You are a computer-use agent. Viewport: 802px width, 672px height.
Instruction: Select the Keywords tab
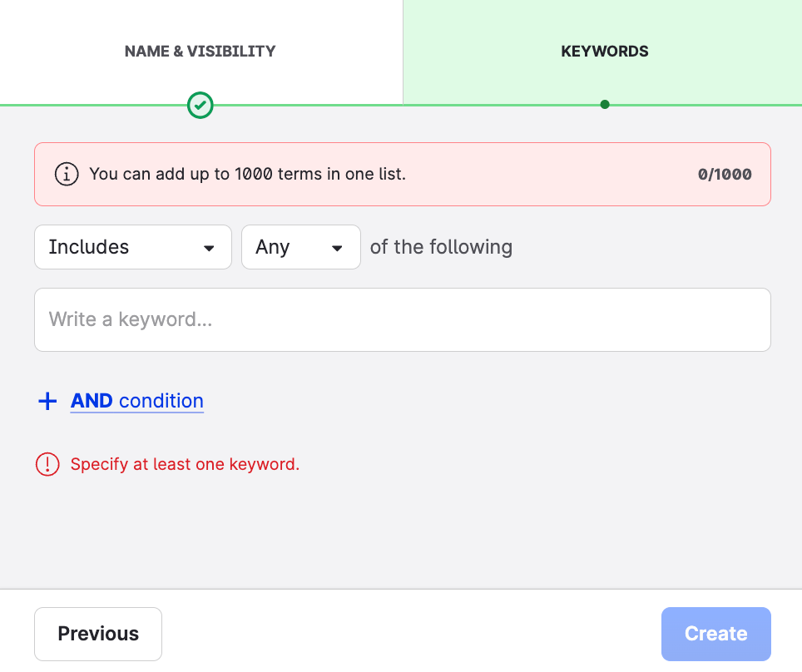pyautogui.click(x=605, y=51)
